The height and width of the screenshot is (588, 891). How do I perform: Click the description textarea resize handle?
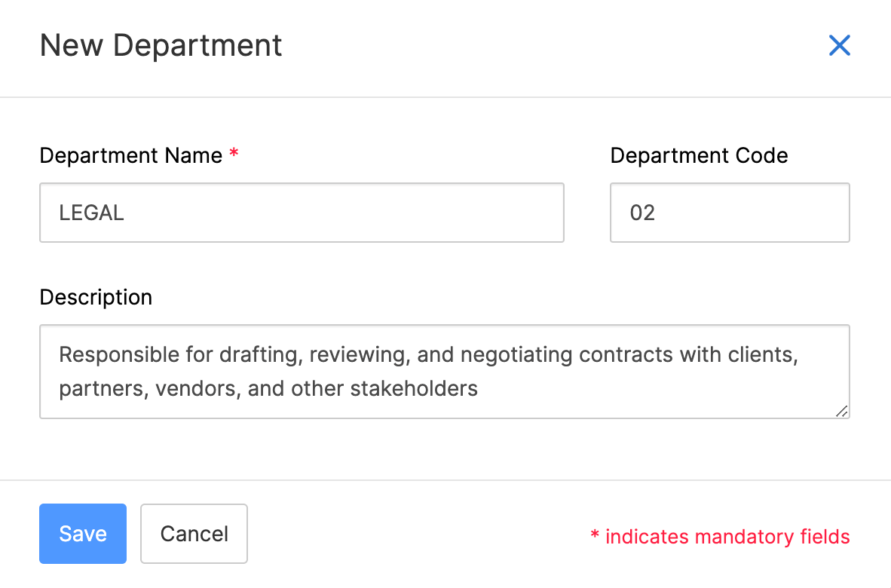841,410
